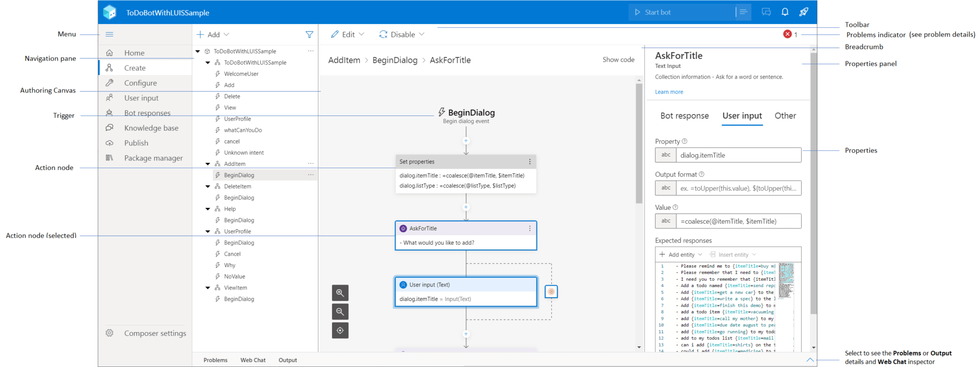Screen dimensions: 980x367
Task: Click the orange node icon beside User input
Action: point(551,291)
